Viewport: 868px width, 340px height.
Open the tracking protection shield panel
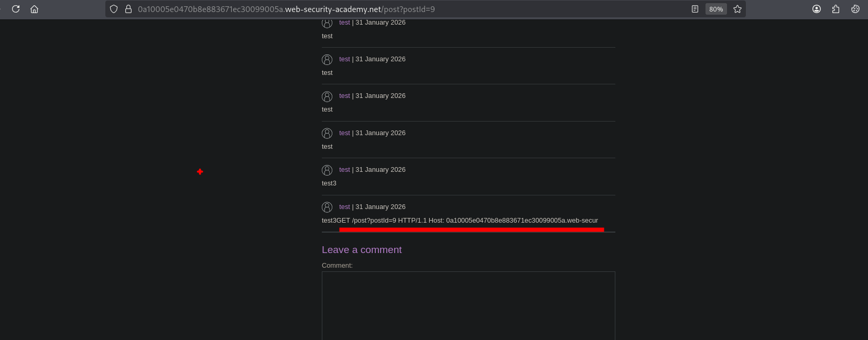[114, 9]
